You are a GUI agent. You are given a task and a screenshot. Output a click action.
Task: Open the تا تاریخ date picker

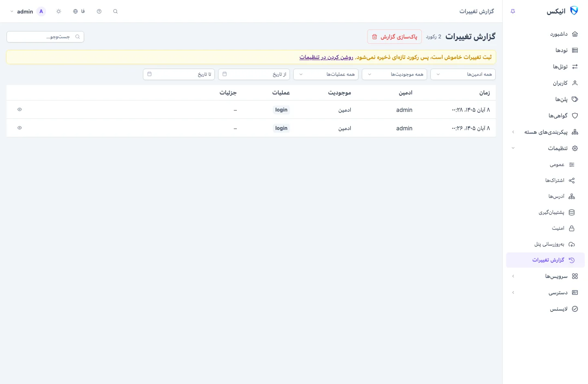179,74
